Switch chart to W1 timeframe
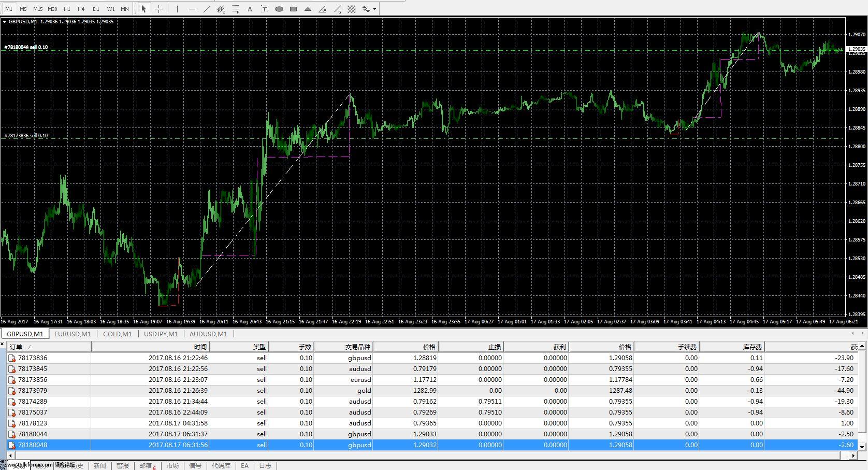 [x=111, y=9]
